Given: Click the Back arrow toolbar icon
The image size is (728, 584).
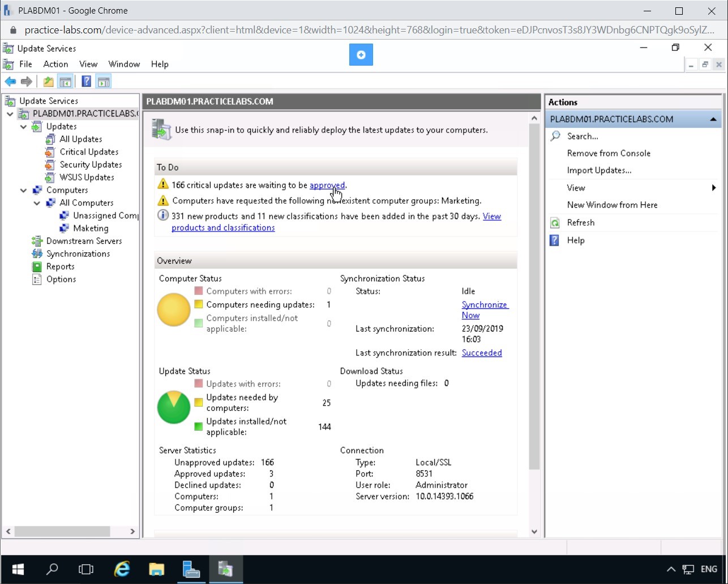Looking at the screenshot, I should pyautogui.click(x=10, y=82).
